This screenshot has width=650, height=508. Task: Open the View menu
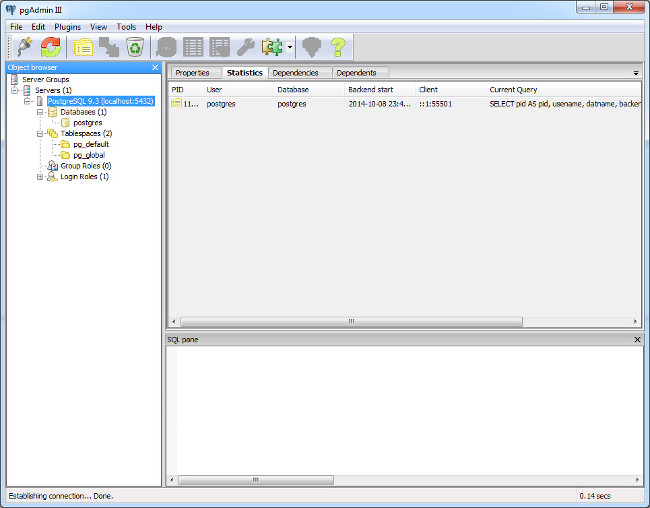tap(99, 27)
